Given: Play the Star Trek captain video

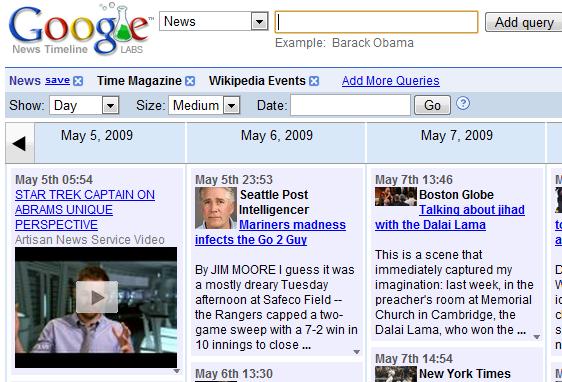Looking at the screenshot, I should pos(96,297).
